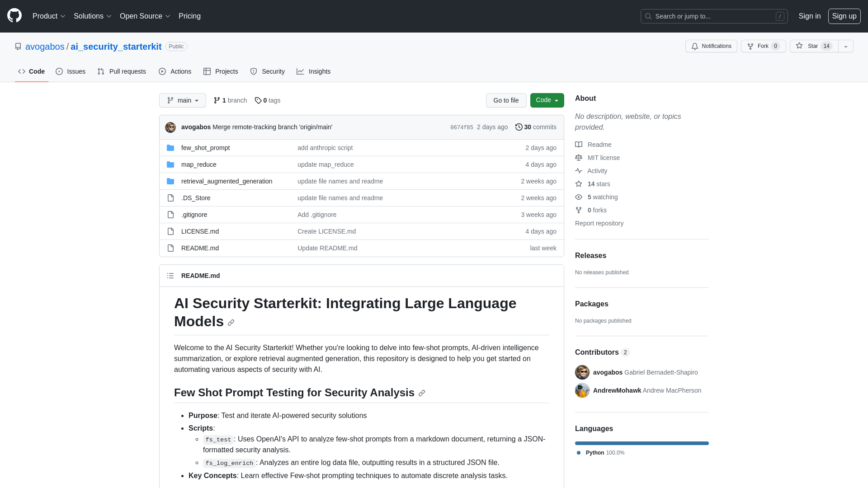Open the ai_security_starterkit repository link
This screenshot has width=868, height=488.
tap(116, 47)
